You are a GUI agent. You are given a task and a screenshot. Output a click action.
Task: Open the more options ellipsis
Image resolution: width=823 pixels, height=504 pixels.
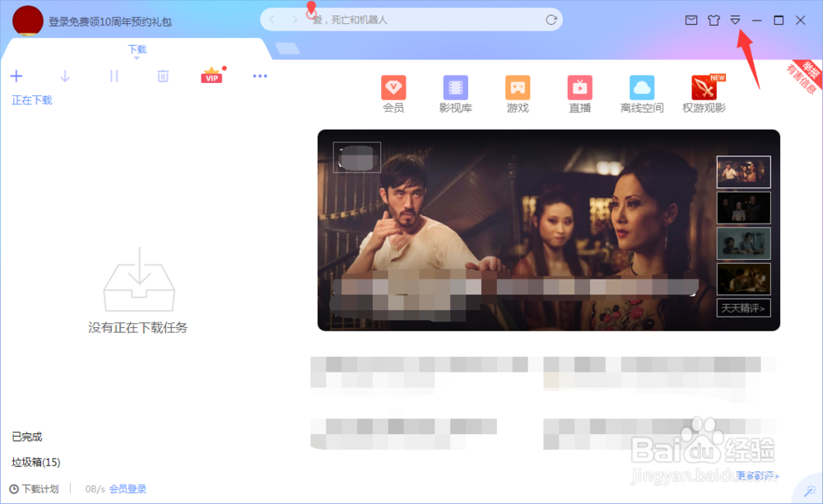point(260,76)
